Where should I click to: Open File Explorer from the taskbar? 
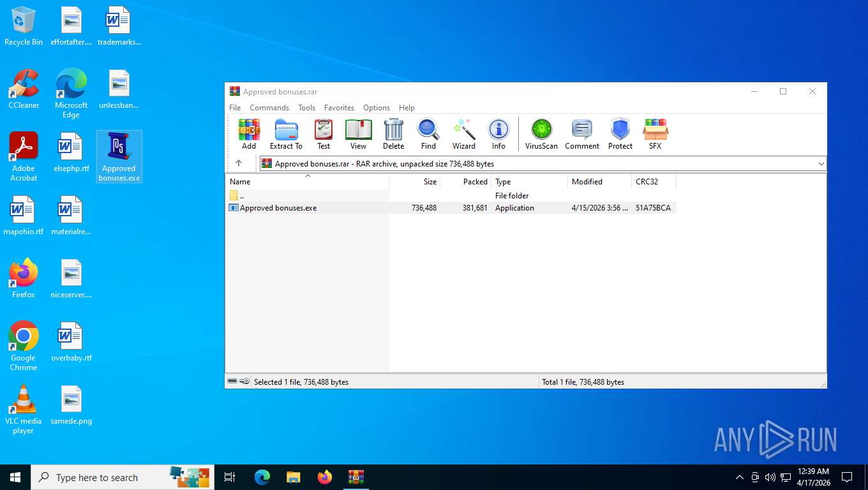[x=293, y=477]
